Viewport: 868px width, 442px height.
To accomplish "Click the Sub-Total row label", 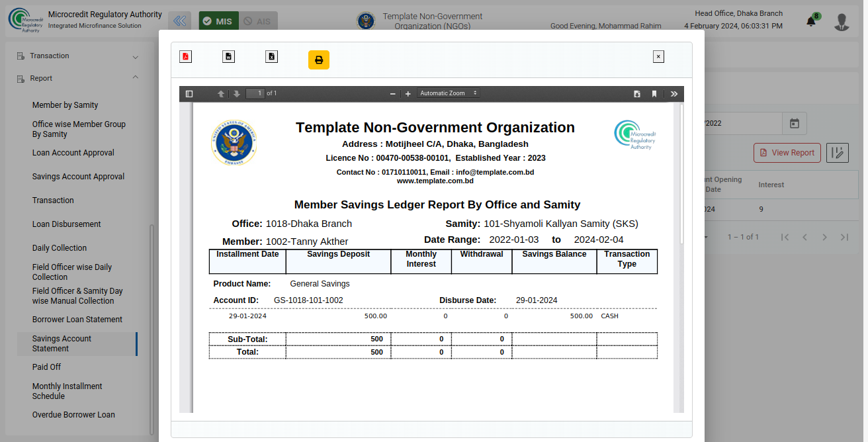I will (x=247, y=339).
